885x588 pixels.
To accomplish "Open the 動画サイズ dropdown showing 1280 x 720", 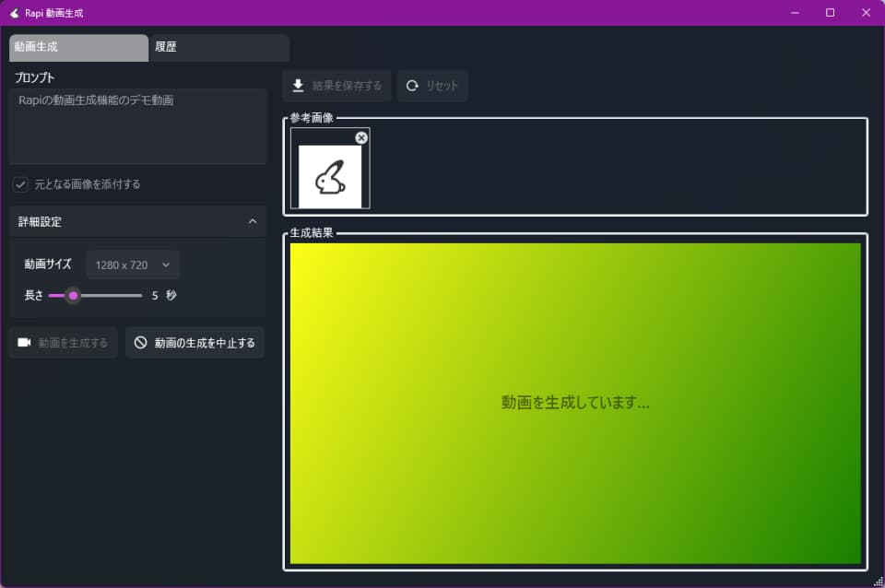I will tap(132, 265).
